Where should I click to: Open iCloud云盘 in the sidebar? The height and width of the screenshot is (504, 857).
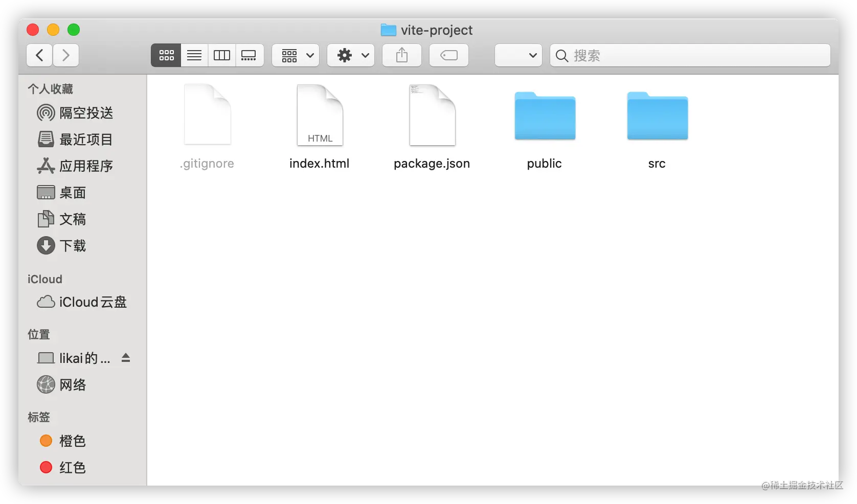pos(82,302)
